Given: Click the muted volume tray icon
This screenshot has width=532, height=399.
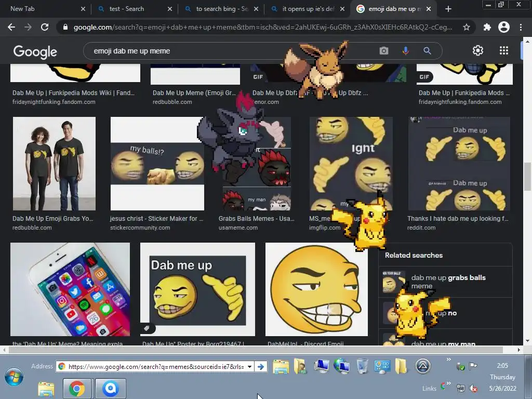Looking at the screenshot, I should [x=473, y=389].
